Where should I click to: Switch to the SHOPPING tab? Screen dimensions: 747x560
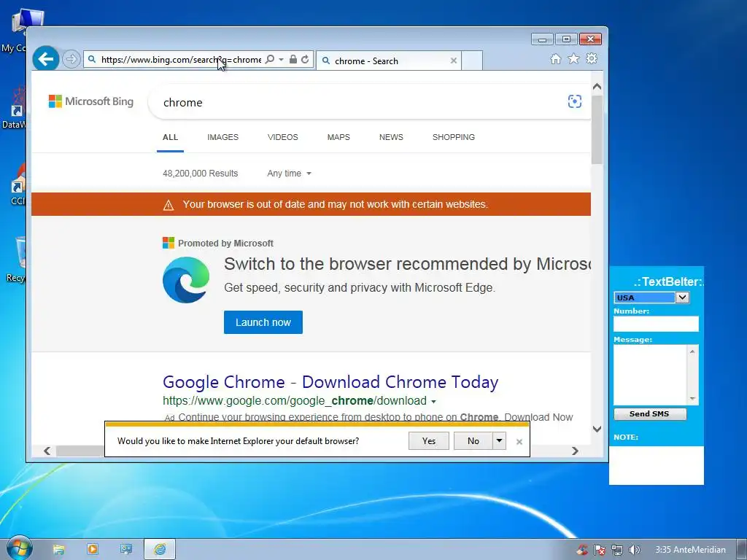(454, 137)
